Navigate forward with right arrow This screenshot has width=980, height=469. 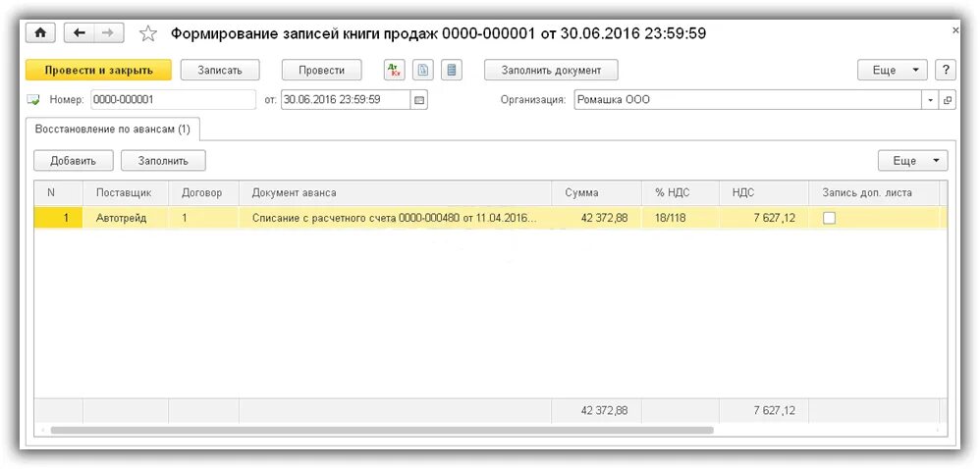[108, 33]
